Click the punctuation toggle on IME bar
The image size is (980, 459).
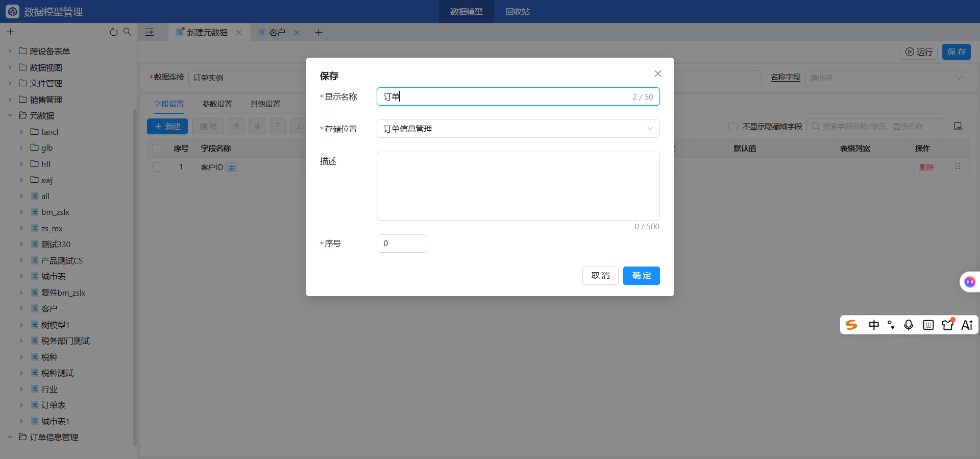(891, 325)
